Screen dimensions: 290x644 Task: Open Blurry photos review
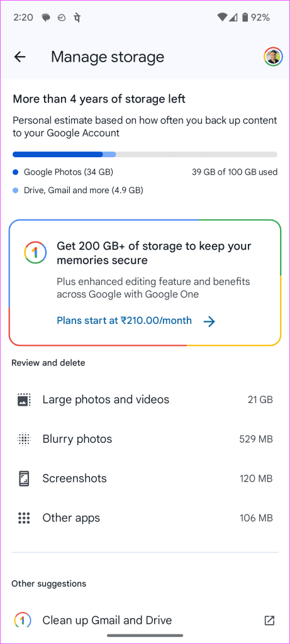pos(145,439)
